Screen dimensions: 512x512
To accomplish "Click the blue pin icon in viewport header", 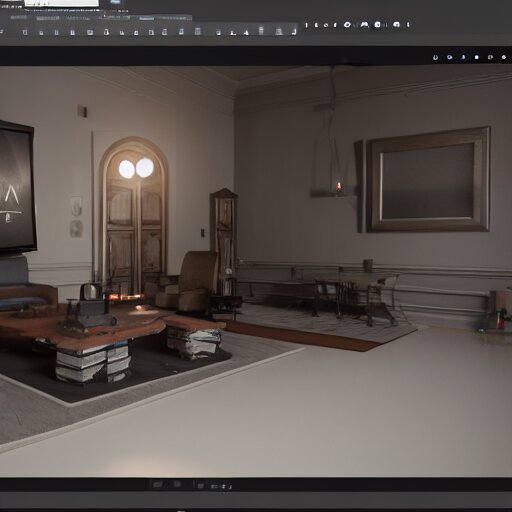I will tap(463, 57).
